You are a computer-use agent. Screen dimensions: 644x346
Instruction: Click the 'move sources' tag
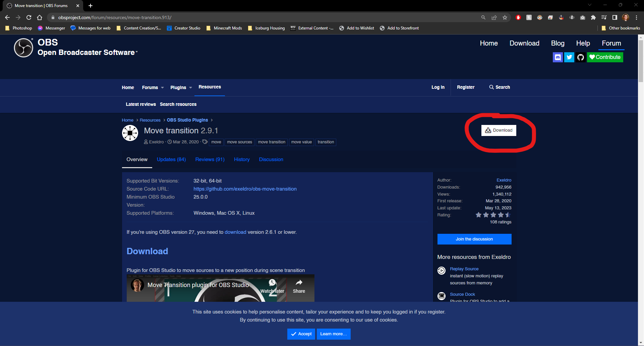click(240, 142)
